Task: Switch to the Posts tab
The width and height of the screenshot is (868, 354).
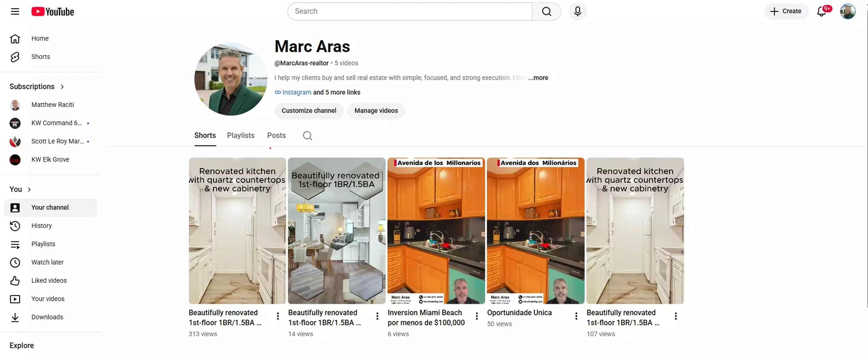Action: (276, 135)
